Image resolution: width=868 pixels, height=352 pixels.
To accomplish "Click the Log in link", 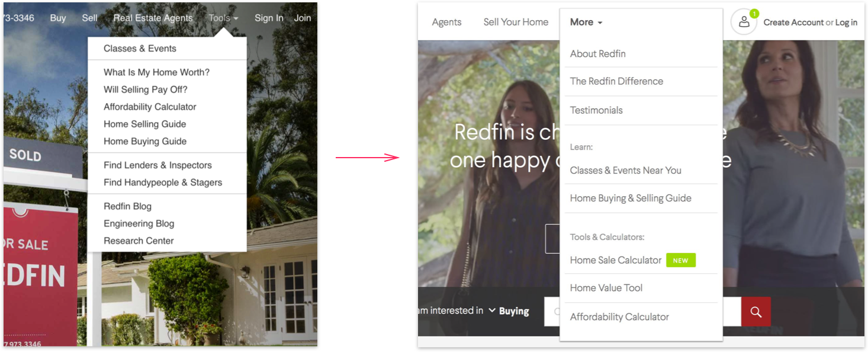I will (x=846, y=23).
